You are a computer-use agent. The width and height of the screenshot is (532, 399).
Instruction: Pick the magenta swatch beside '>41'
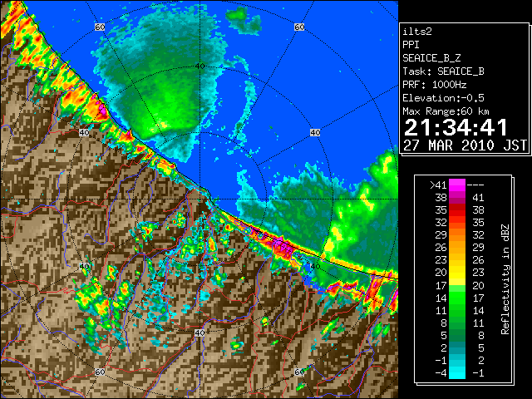[457, 185]
